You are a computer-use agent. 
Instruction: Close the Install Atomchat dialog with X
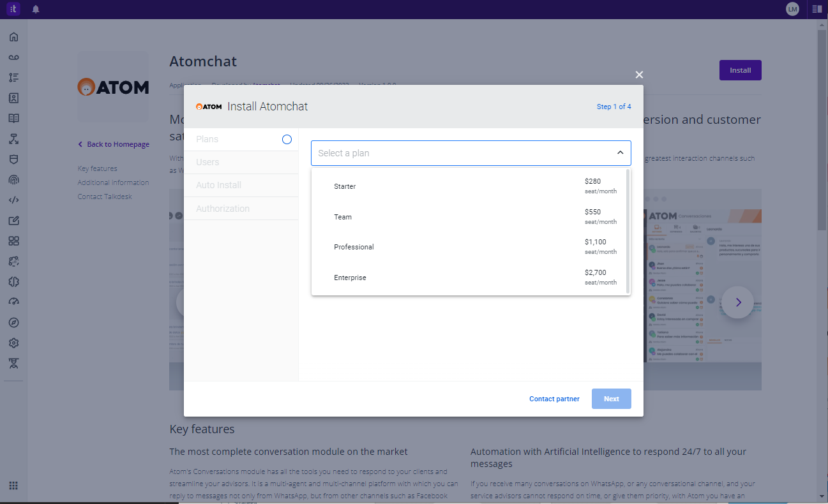pyautogui.click(x=639, y=75)
